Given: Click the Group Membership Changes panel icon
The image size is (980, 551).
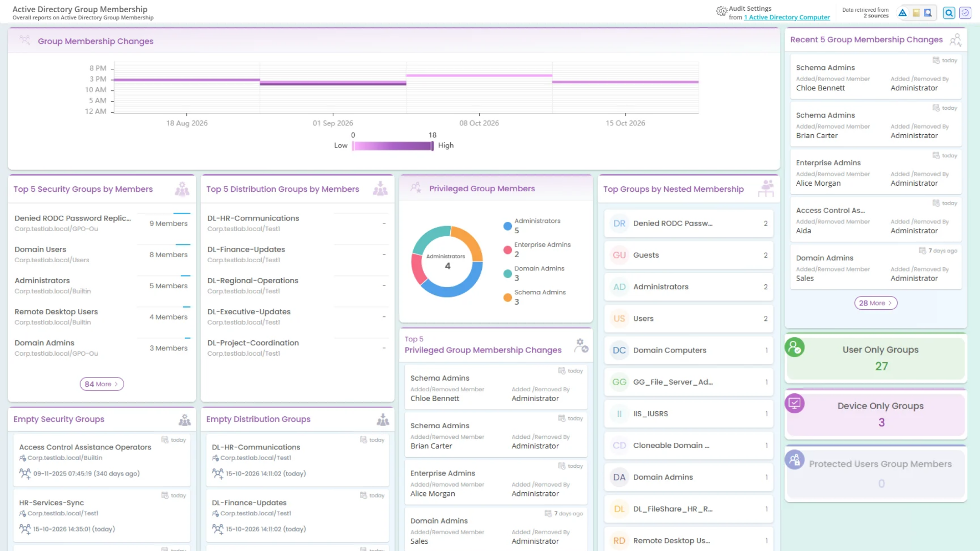Looking at the screenshot, I should [x=24, y=40].
